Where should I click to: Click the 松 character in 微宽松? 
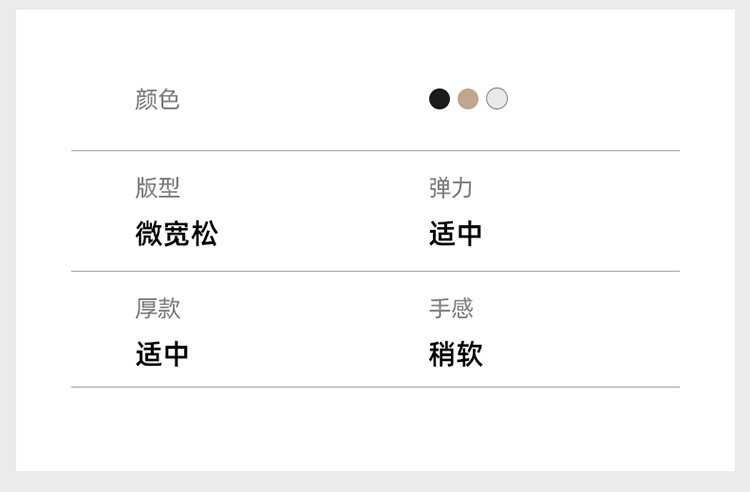coord(205,233)
